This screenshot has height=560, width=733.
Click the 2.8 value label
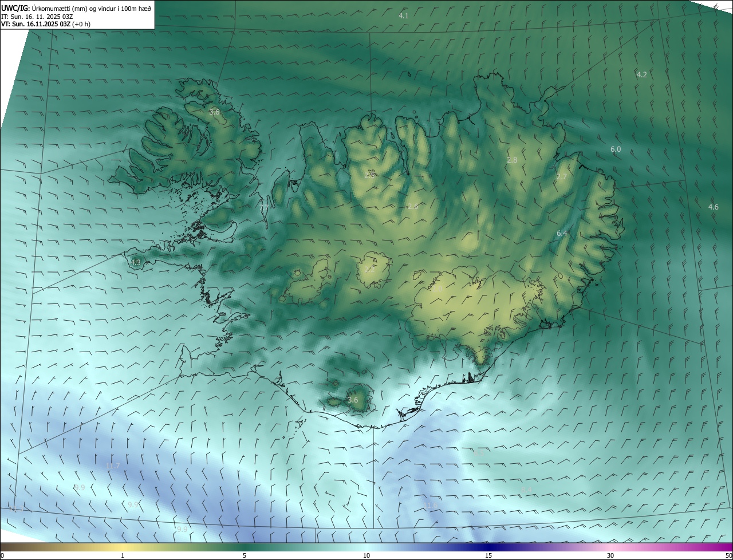point(512,160)
